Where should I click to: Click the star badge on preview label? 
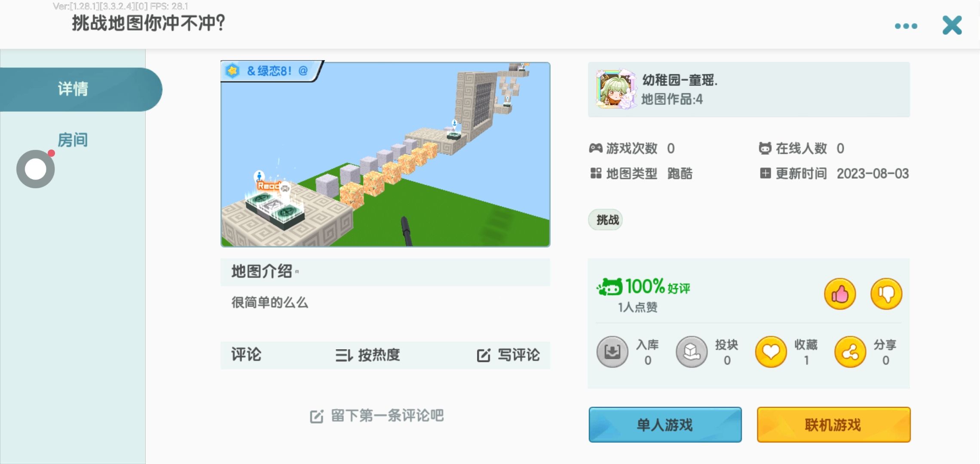pyautogui.click(x=233, y=71)
